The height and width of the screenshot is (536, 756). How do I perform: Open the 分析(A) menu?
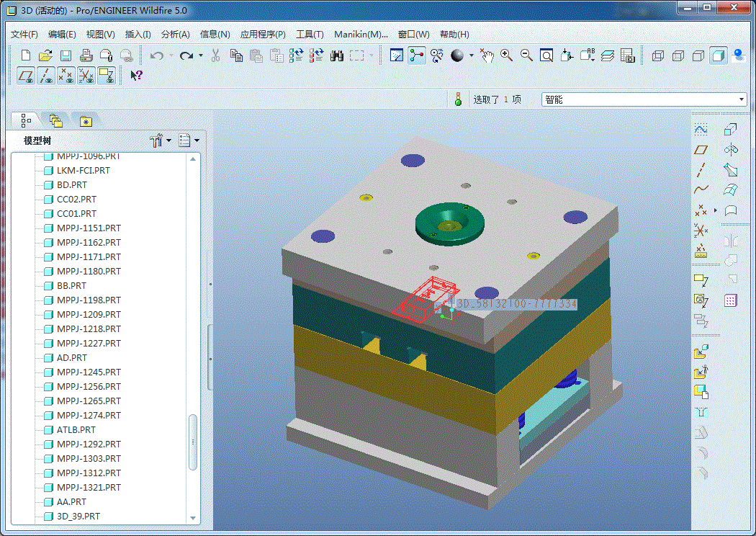[x=175, y=34]
